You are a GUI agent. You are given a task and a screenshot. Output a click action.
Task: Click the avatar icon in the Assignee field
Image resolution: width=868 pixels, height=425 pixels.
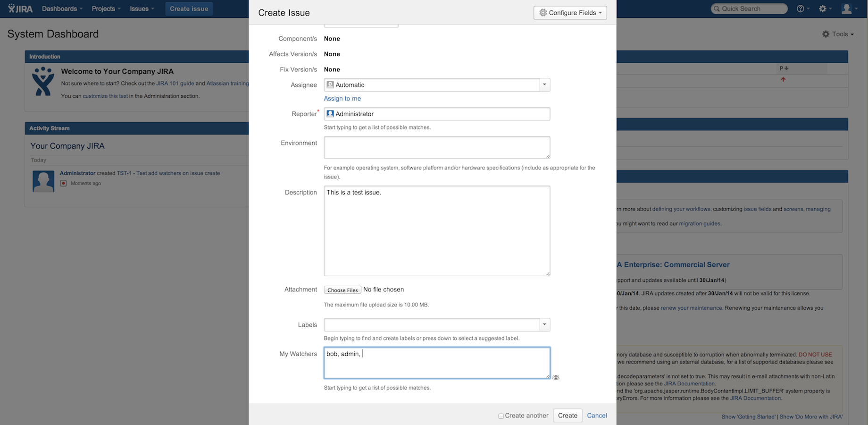click(x=330, y=85)
